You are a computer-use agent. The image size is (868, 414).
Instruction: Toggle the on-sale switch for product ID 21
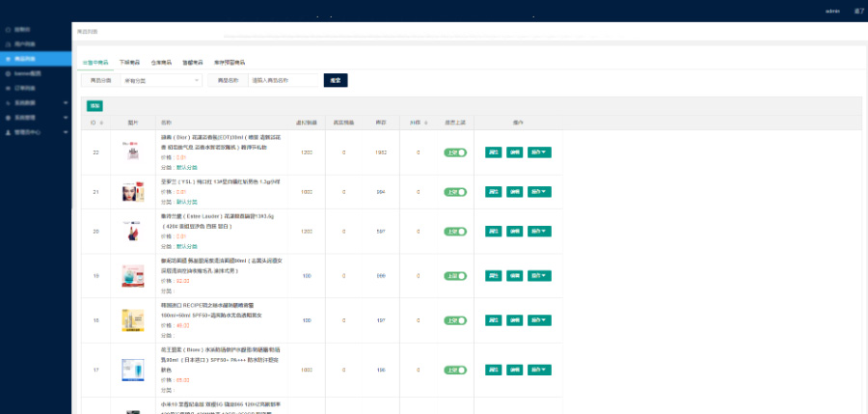point(455,192)
